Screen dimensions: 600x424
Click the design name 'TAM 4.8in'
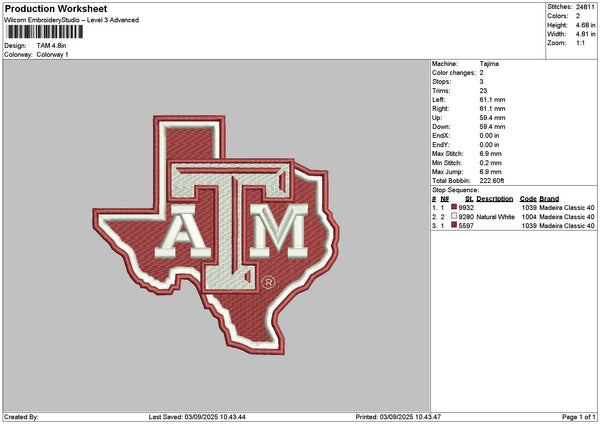(51, 46)
